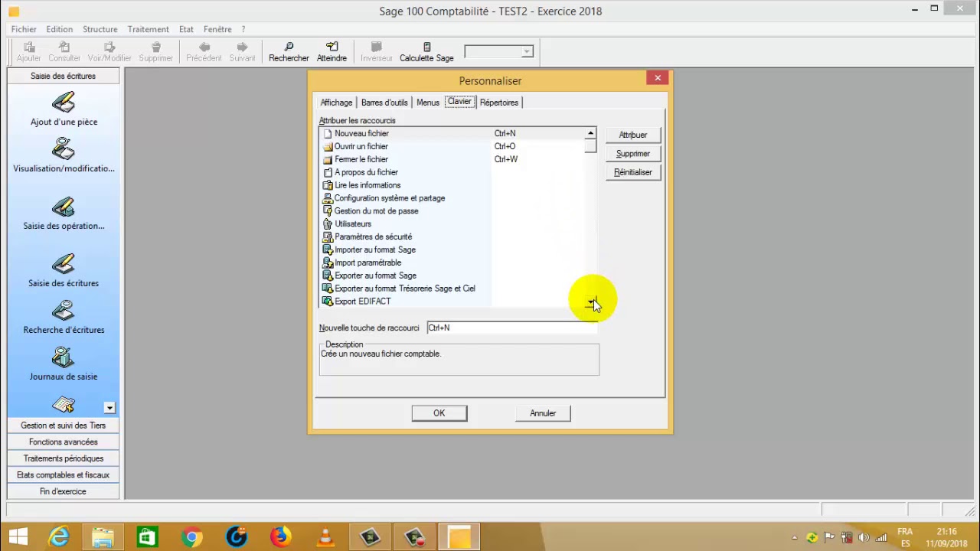Viewport: 980px width, 551px height.
Task: Select Import paramétrable row
Action: click(452, 262)
